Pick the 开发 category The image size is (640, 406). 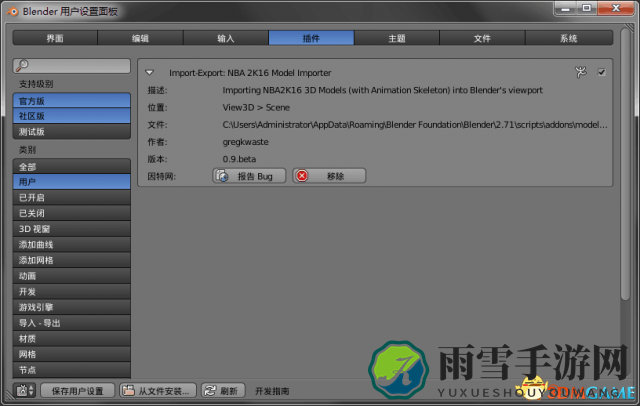click(x=72, y=291)
